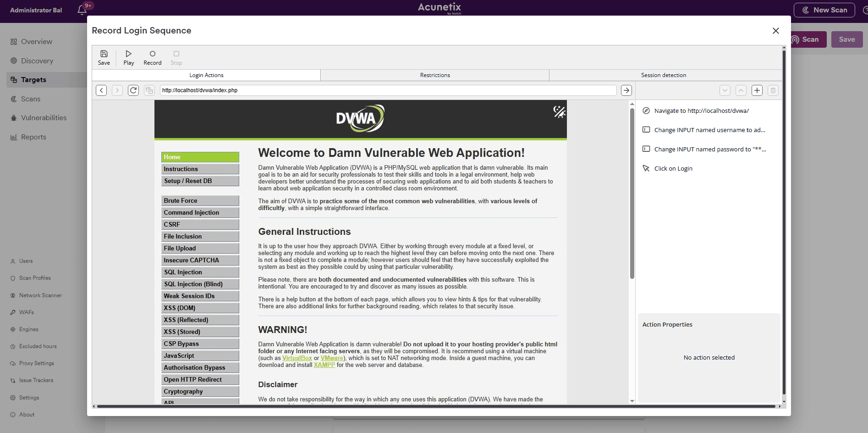The width and height of the screenshot is (868, 433).
Task: Click the URL address field
Action: [388, 90]
